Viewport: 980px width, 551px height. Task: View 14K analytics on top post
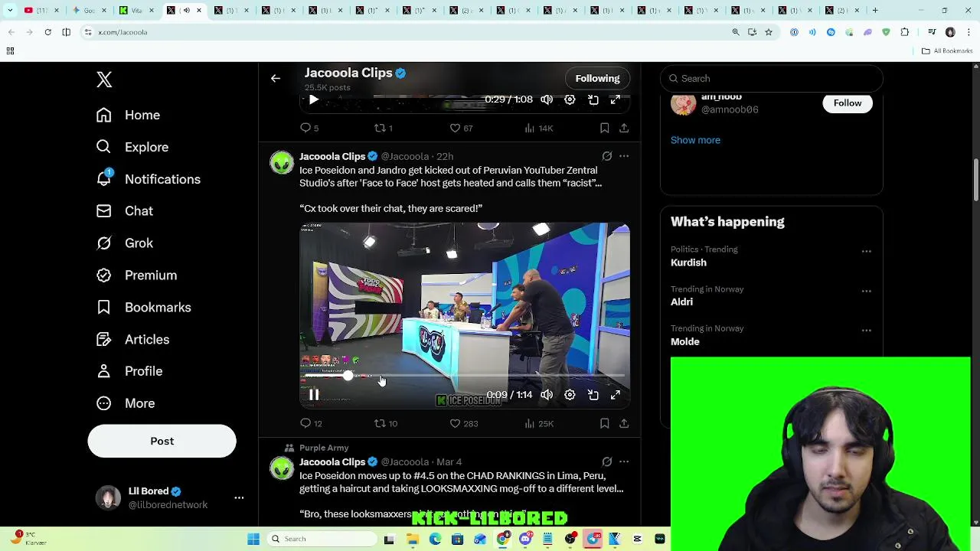539,128
